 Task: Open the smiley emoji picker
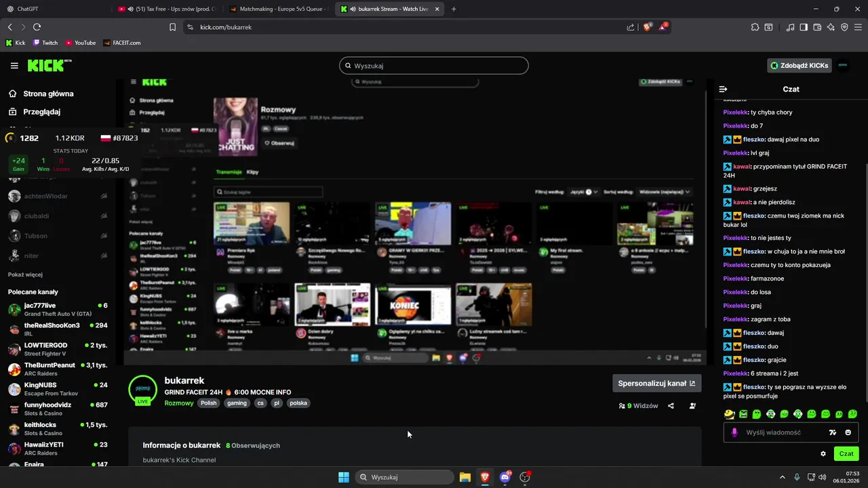(x=848, y=432)
